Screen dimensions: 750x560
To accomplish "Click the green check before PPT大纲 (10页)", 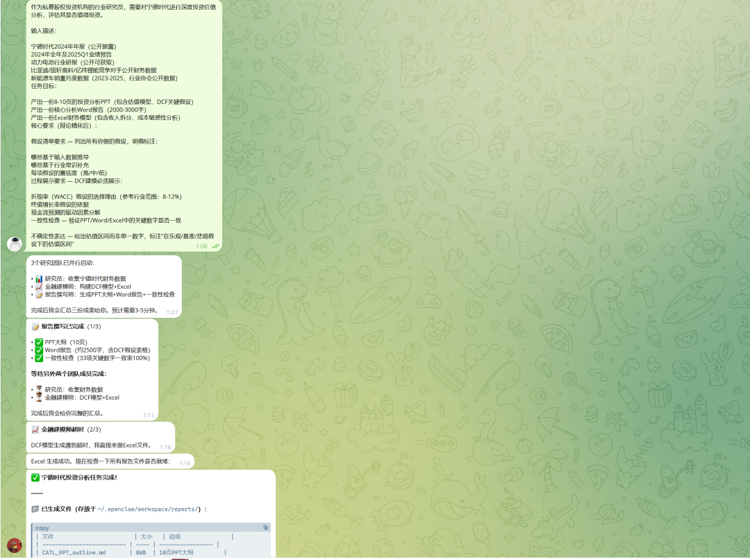I will click(x=39, y=342).
